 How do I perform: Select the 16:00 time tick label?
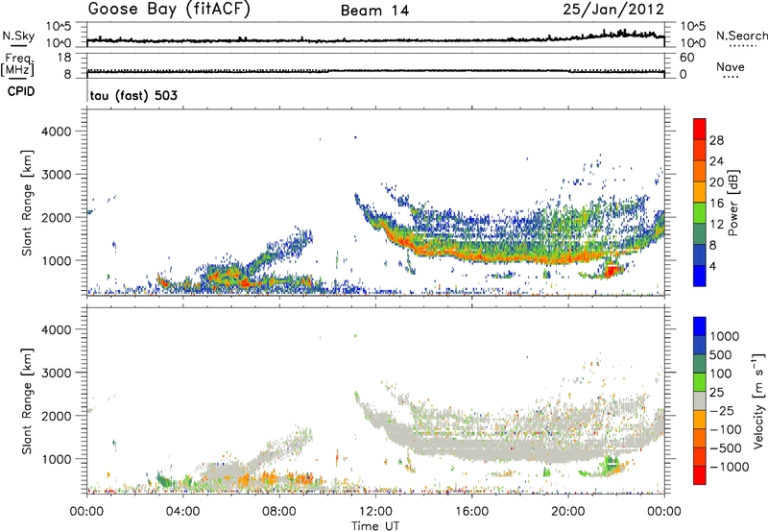471,512
